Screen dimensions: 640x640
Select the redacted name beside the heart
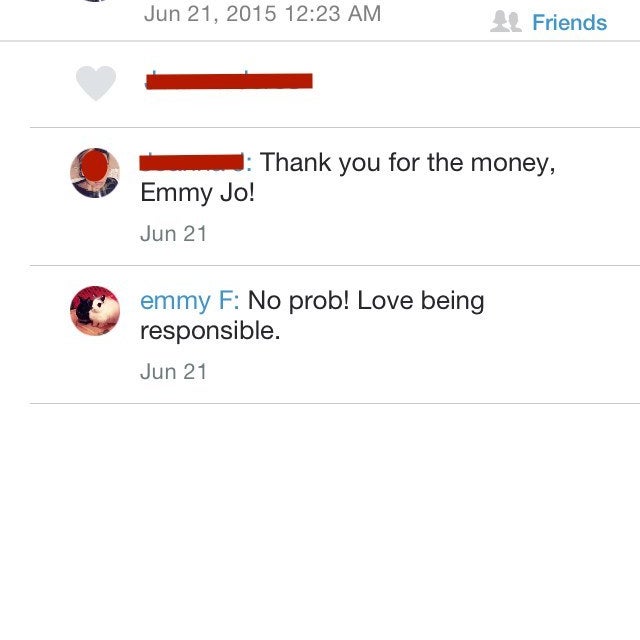click(x=229, y=80)
